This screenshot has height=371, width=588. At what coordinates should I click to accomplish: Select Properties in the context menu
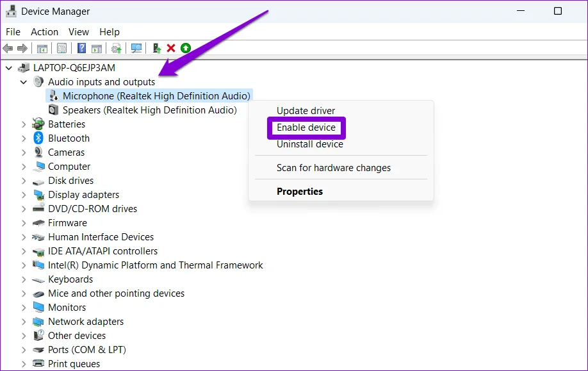pos(300,192)
